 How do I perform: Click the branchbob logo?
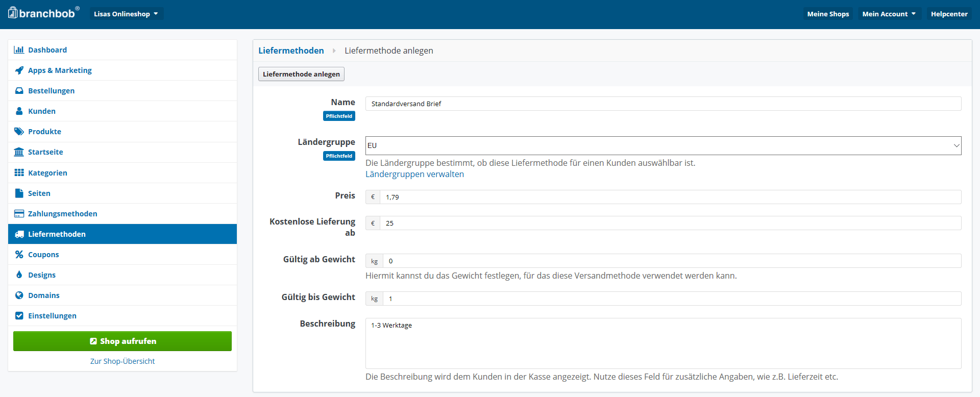[x=43, y=13]
